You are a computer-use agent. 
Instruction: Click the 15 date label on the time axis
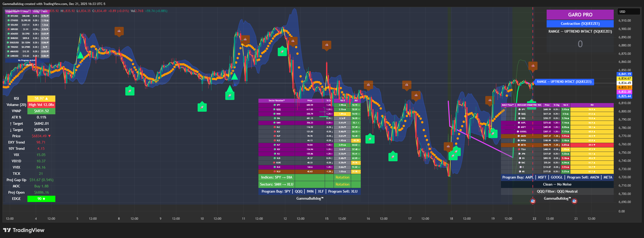[327, 219]
